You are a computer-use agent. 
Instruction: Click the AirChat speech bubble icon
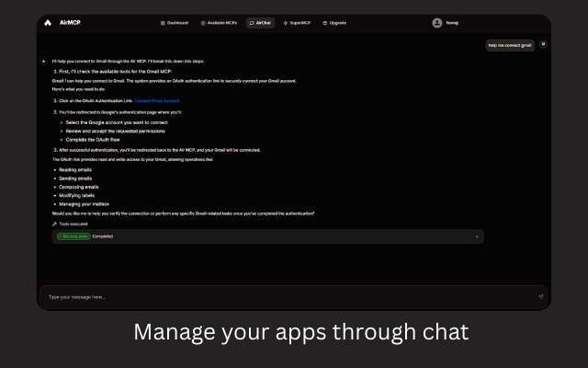252,23
